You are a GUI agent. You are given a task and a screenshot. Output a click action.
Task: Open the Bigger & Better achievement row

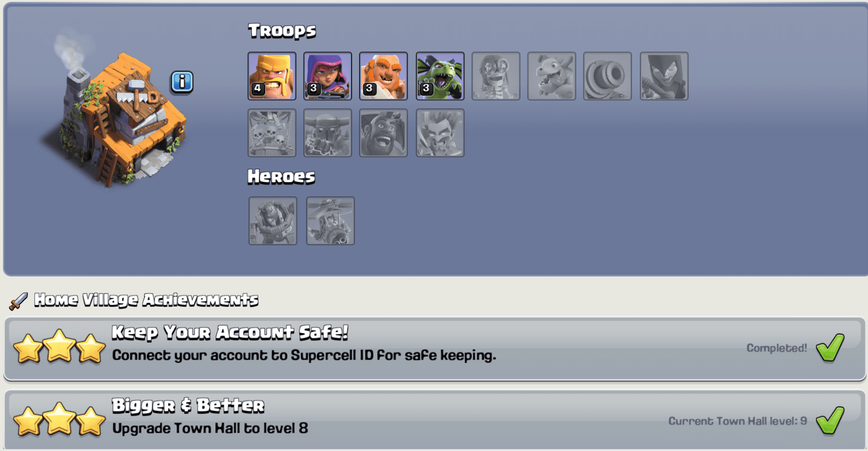pos(434,420)
